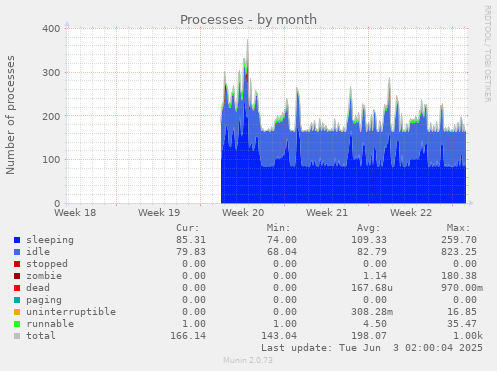The image size is (497, 371).
Task: Click the 'Processes - by month' title
Action: [248, 20]
